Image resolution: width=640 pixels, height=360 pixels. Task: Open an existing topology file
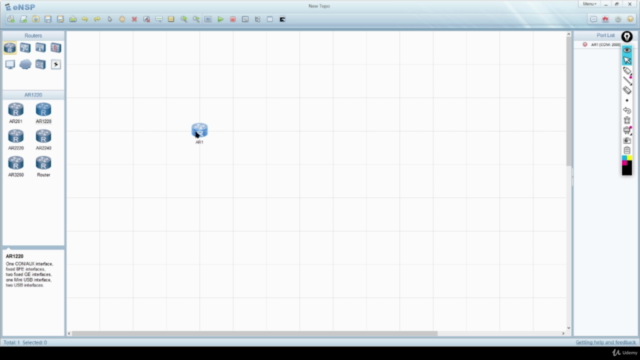tap(36, 19)
